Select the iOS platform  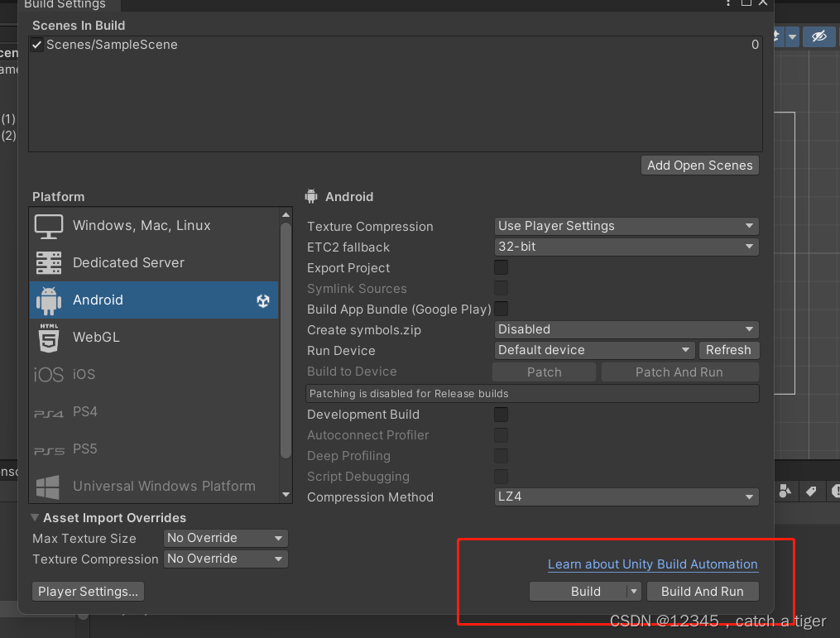(x=154, y=375)
